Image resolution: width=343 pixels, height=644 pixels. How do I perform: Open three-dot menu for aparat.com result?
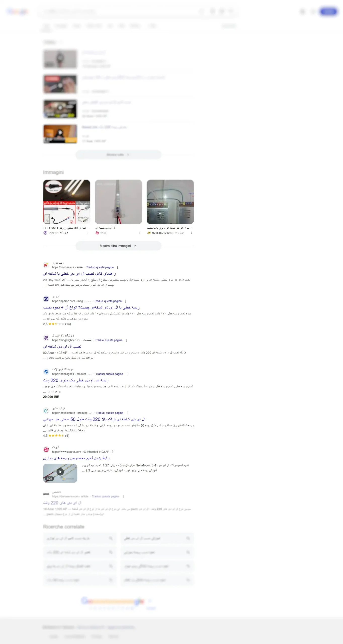(x=113, y=452)
